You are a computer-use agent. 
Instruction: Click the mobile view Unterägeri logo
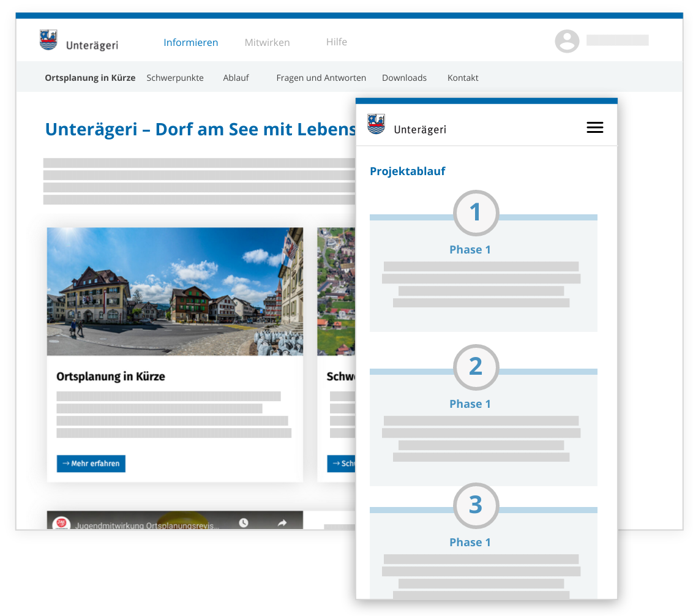click(375, 124)
